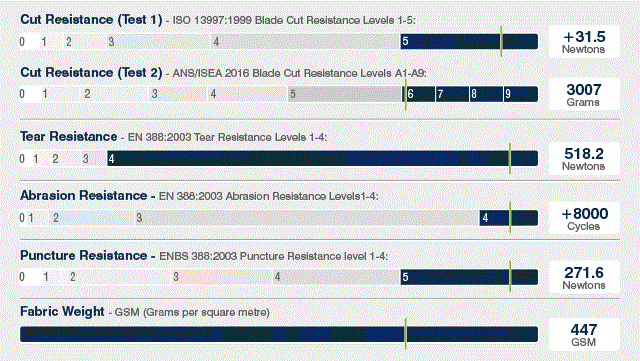This screenshot has width=640, height=361.
Task: Click the Cut Resistance (Test 2) heading
Action: coord(91,72)
